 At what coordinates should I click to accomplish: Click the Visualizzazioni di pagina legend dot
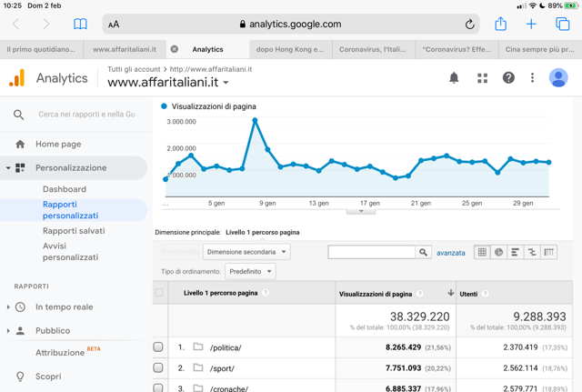164,106
